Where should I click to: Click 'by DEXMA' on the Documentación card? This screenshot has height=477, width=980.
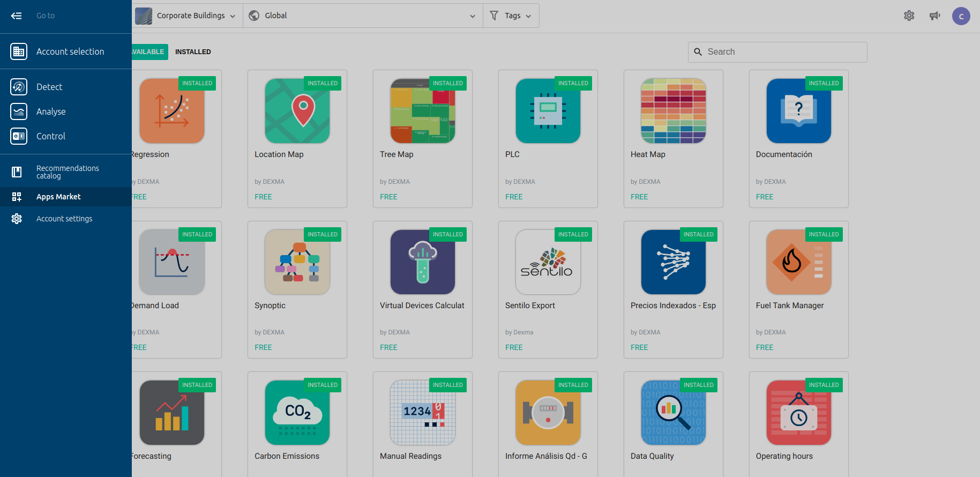click(x=770, y=182)
